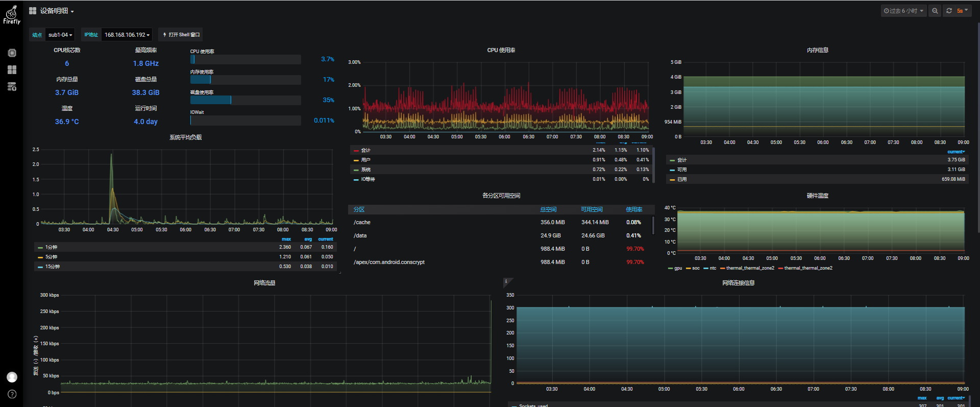
Task: Click yellow color swatch of 用户 CPU series
Action: (356, 160)
